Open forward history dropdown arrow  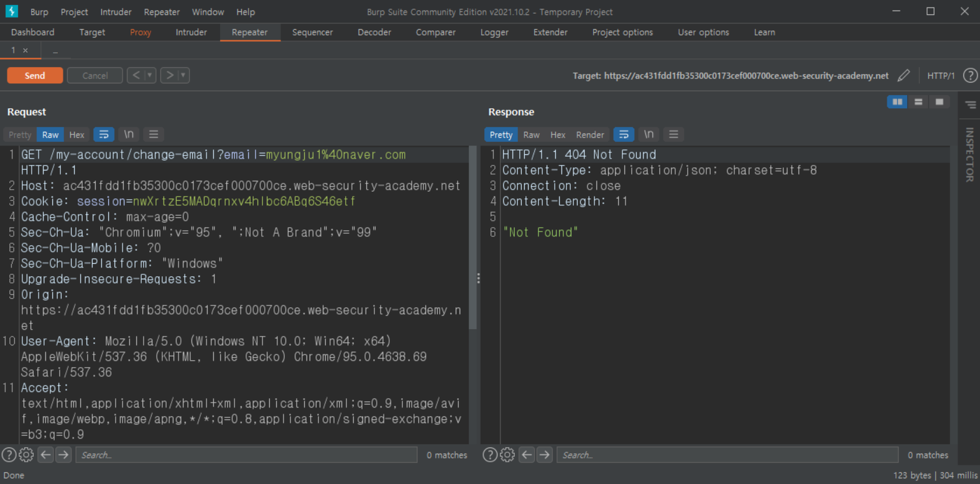click(x=183, y=75)
